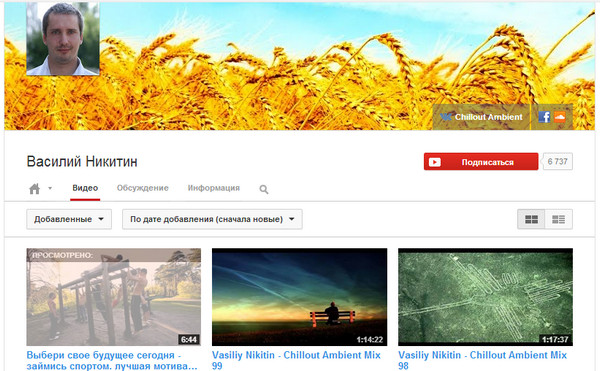Viewport: 600px width, 371px height.
Task: Click the channel profile photo
Action: point(63,38)
